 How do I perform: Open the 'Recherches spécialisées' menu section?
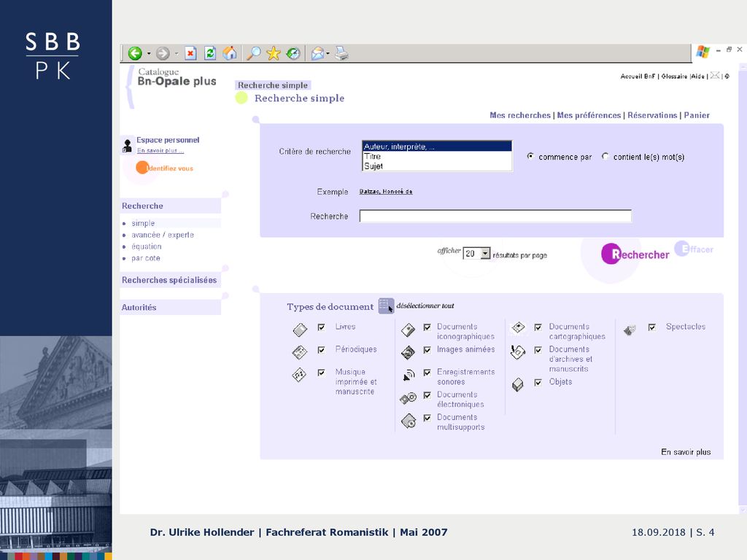[x=169, y=280]
